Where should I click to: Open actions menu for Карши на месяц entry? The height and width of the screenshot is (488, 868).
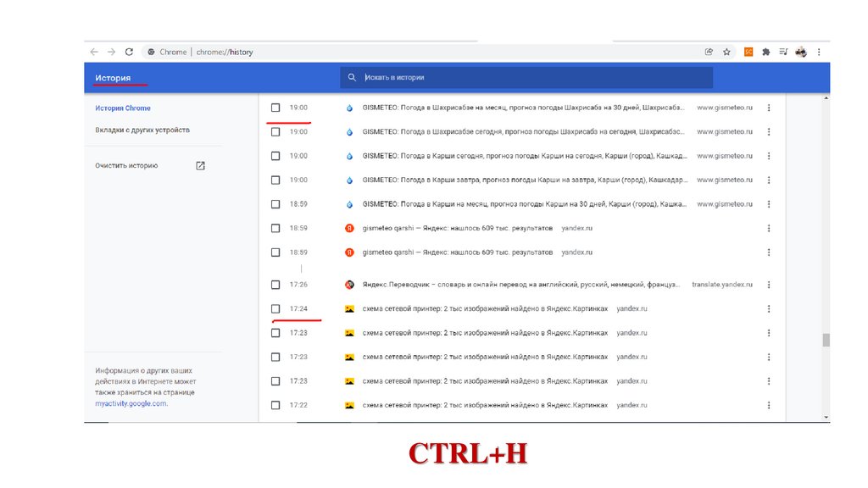click(x=768, y=204)
